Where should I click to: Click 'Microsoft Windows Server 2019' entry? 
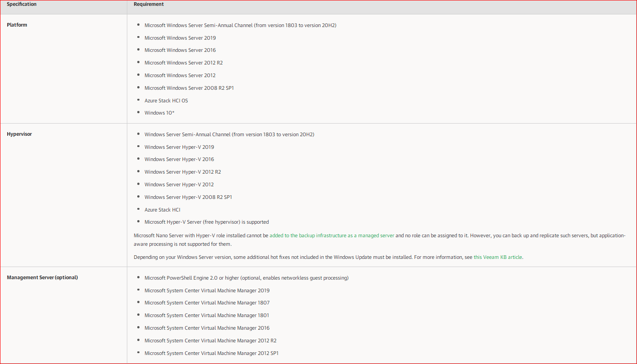coord(180,38)
